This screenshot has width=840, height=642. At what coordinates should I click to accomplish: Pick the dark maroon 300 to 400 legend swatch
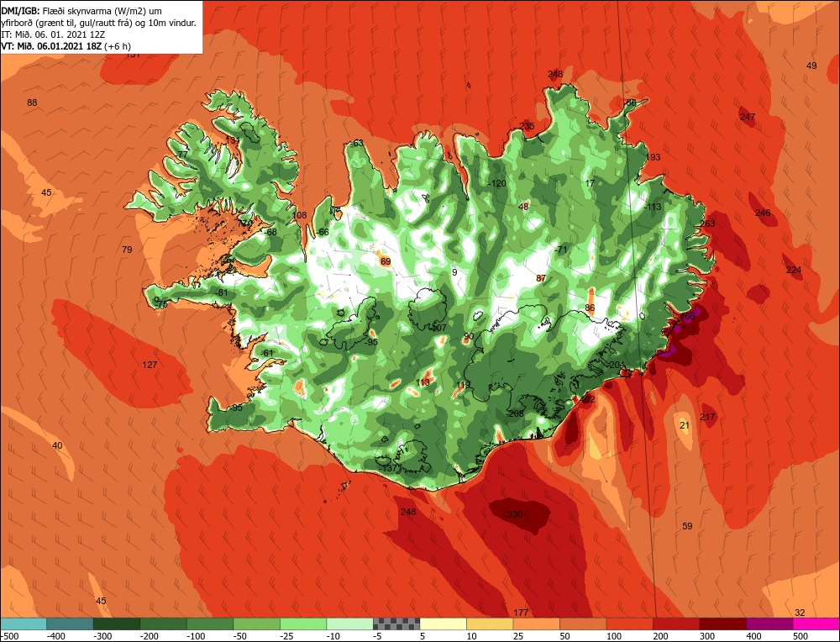click(x=723, y=624)
